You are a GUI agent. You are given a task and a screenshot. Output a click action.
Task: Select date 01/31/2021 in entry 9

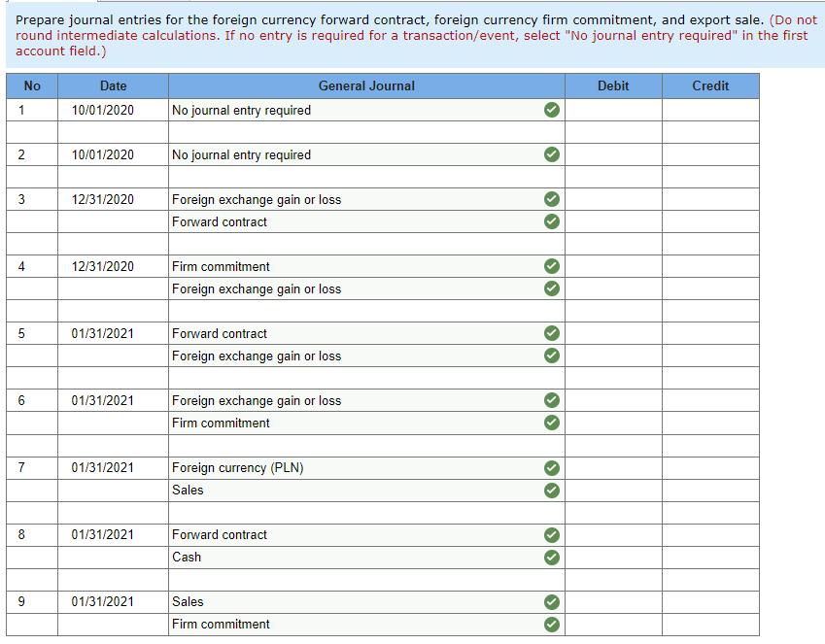103,602
